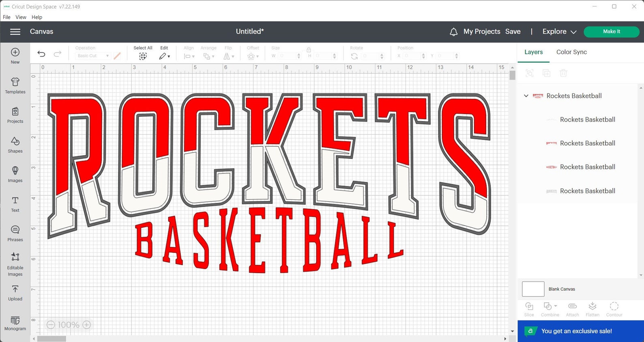Screen dimensions: 644x342
Task: Click the Flatten tool
Action: [592, 309]
